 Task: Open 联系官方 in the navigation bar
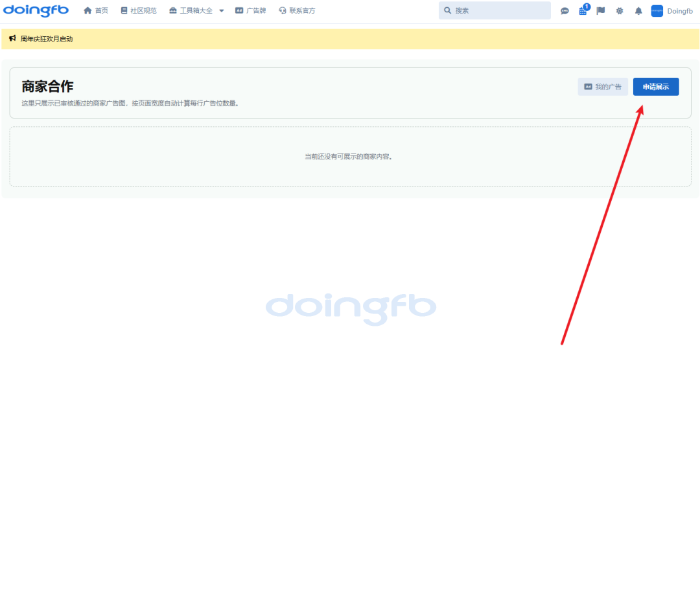[297, 11]
